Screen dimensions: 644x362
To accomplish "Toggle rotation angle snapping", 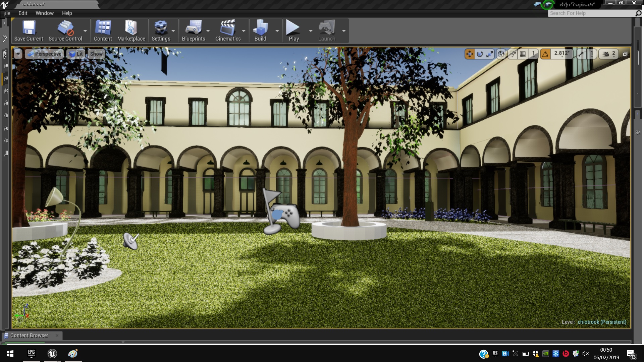I will [545, 54].
